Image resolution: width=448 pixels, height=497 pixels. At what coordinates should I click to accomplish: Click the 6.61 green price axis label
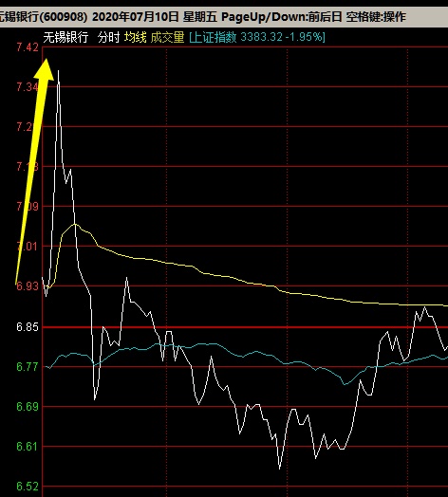tap(28, 447)
